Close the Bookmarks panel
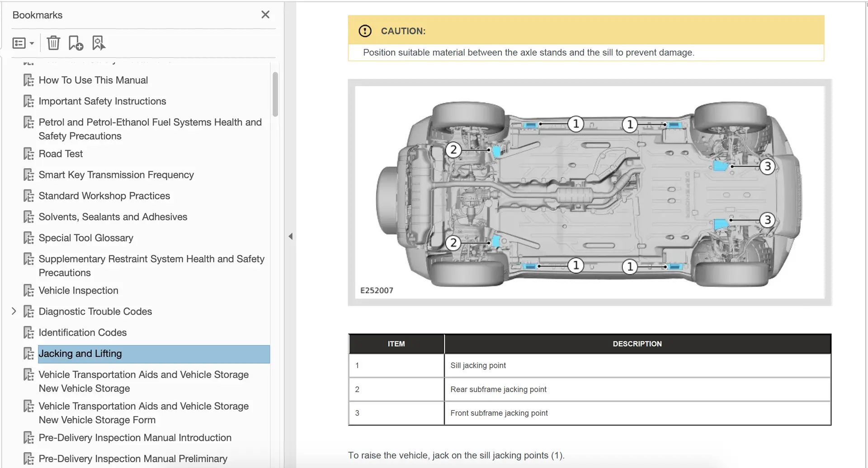Image resolution: width=868 pixels, height=468 pixels. coord(265,14)
